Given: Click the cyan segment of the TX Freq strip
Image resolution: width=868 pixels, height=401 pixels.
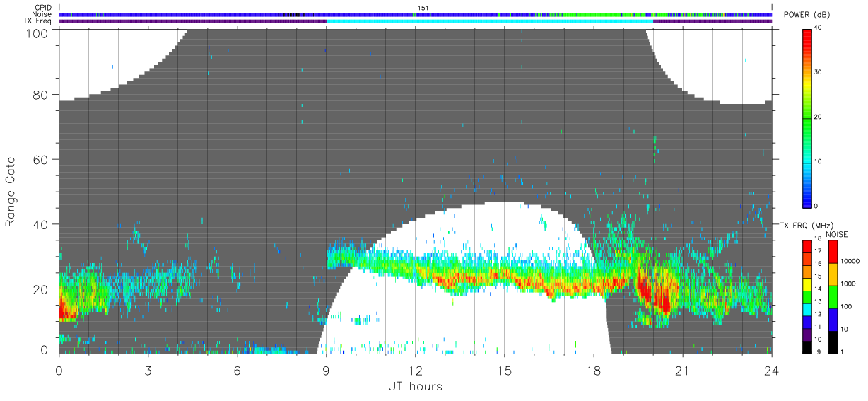Looking at the screenshot, I should tap(490, 21).
